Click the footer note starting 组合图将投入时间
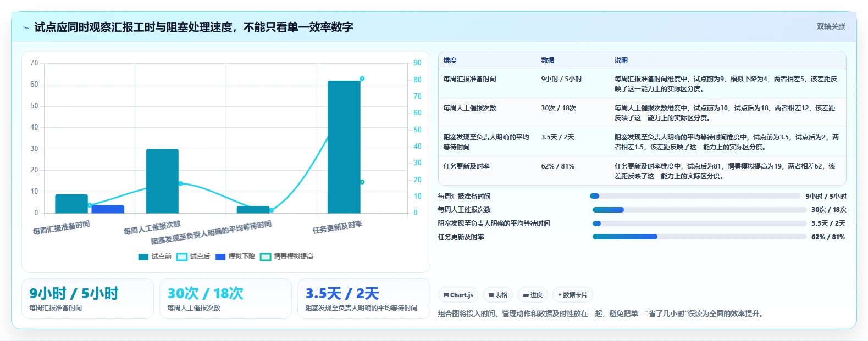Viewport: 868px width, 341px height. pyautogui.click(x=600, y=314)
